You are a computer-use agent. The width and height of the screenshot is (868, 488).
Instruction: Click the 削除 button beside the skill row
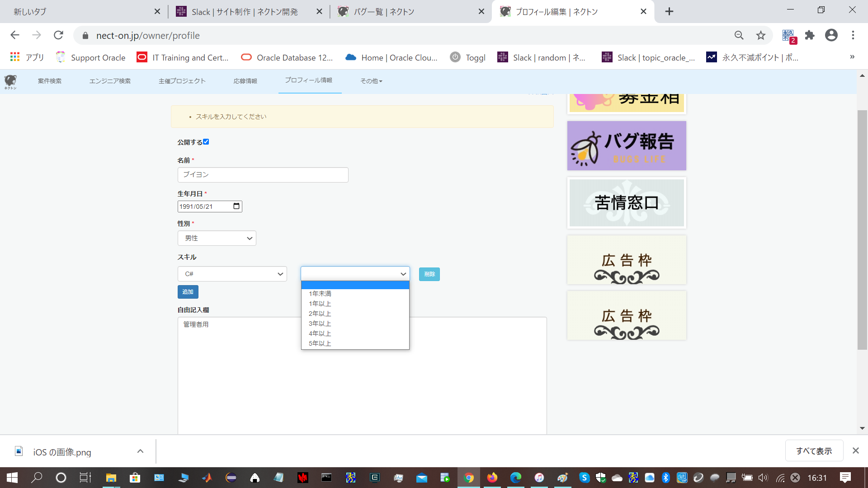[x=429, y=274]
